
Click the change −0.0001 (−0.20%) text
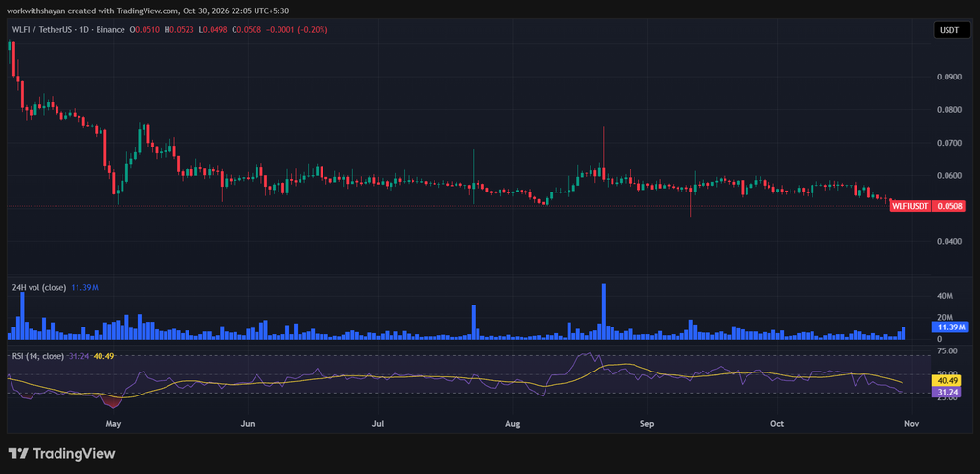(295, 30)
